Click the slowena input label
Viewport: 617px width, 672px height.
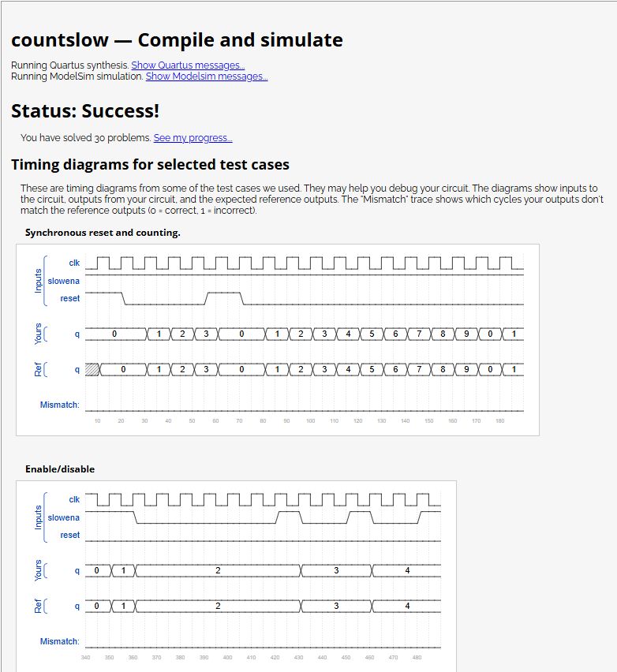pos(63,281)
